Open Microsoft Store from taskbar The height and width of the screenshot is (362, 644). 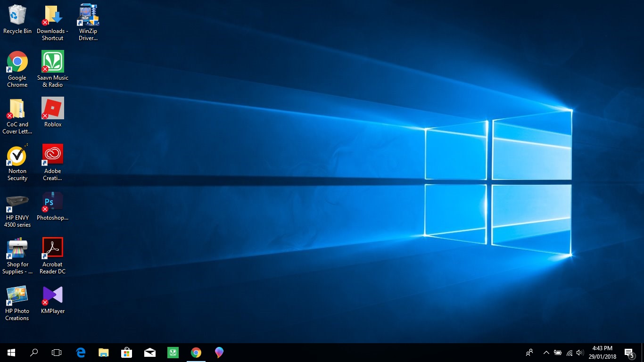pos(126,353)
